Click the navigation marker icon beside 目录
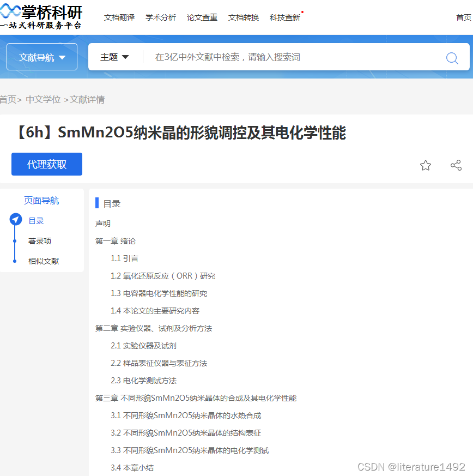The image size is (473, 476). (x=15, y=220)
